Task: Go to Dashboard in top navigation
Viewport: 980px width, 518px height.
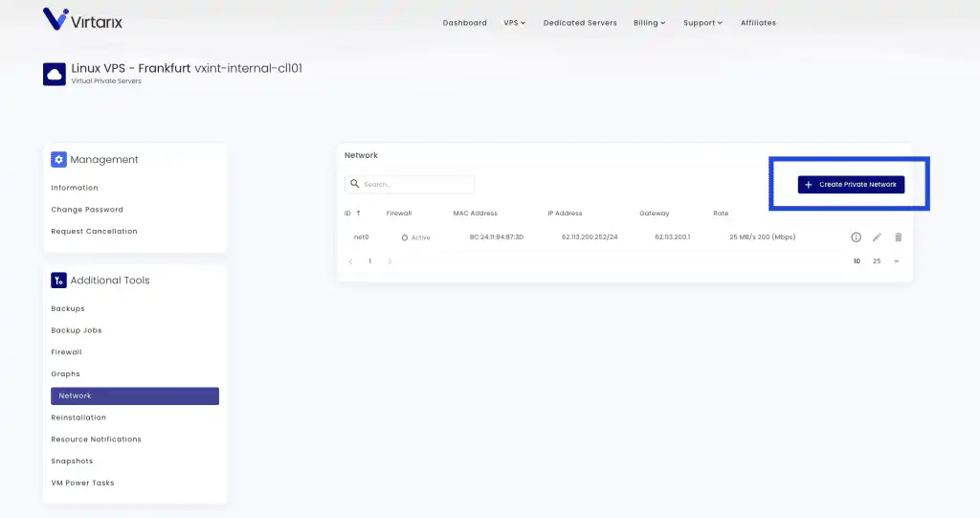Action: tap(464, 23)
